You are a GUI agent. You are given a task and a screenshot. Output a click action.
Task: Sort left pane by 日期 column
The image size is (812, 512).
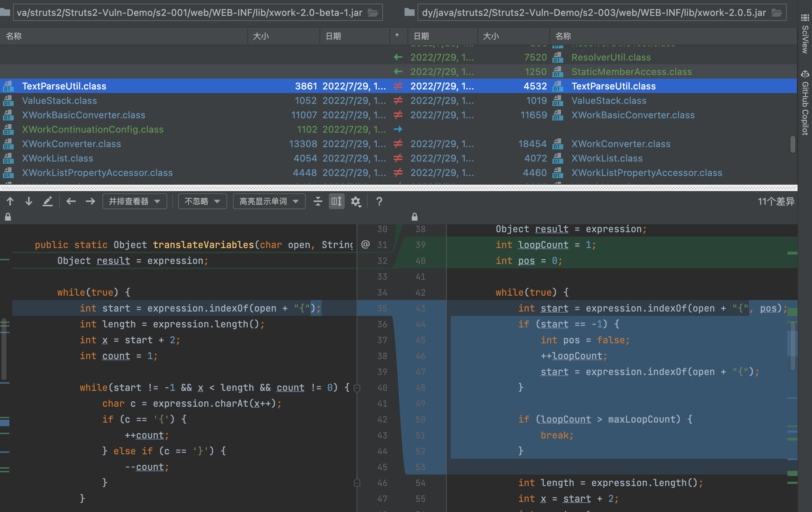tap(354, 36)
